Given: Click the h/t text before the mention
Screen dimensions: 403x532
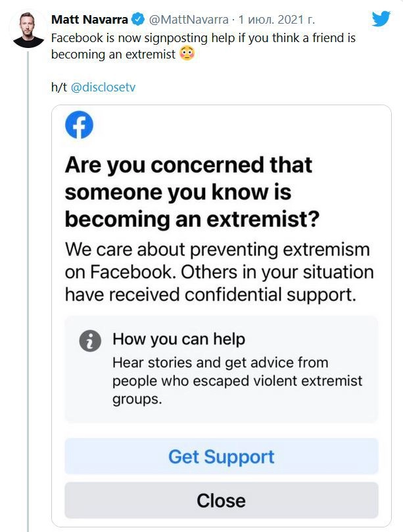Looking at the screenshot, I should 59,87.
